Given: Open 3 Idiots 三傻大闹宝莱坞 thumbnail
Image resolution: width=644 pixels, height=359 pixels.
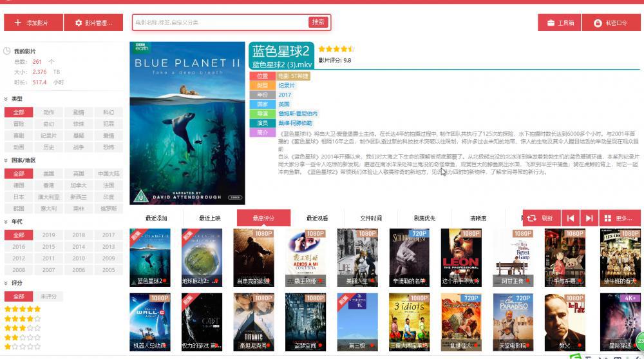Looking at the screenshot, I should pyautogui.click(x=410, y=322).
